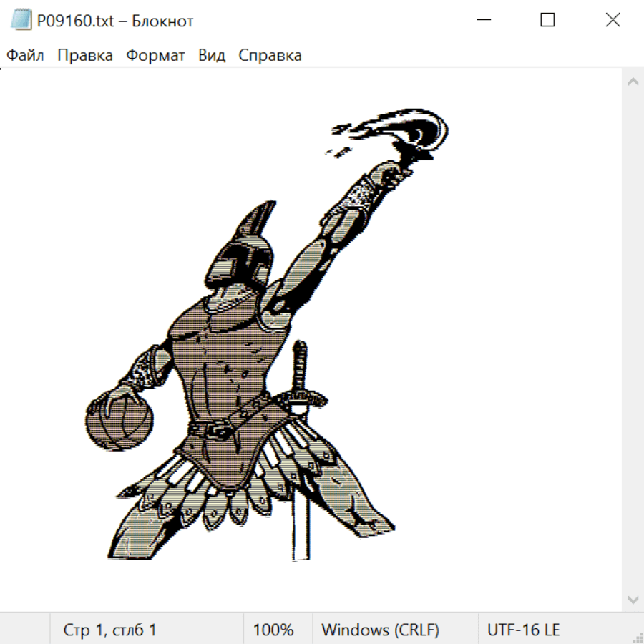Viewport: 644px width, 644px height.
Task: Minimize the Блокнот window
Action: pos(483,21)
